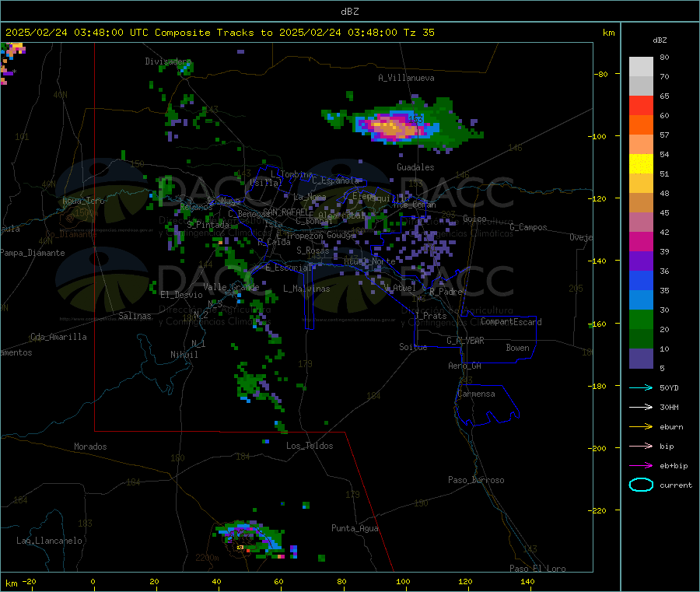Click the S_Pintada map label
Screen dimensions: 700x592
(x=208, y=225)
